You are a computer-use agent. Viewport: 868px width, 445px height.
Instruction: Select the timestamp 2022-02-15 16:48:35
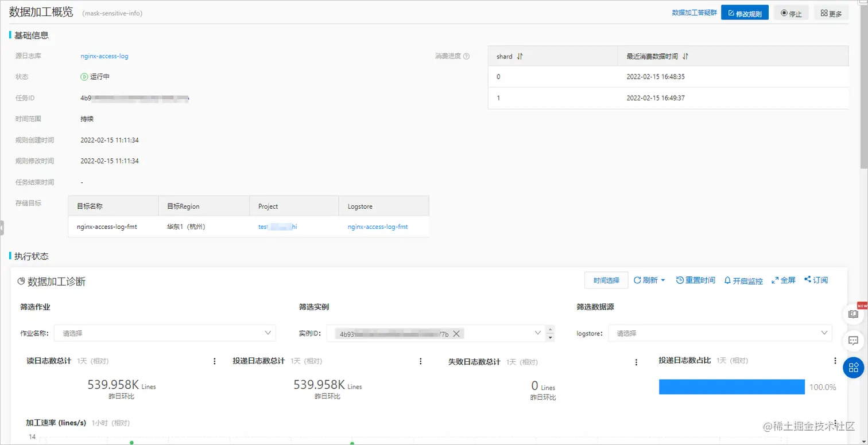[656, 77]
